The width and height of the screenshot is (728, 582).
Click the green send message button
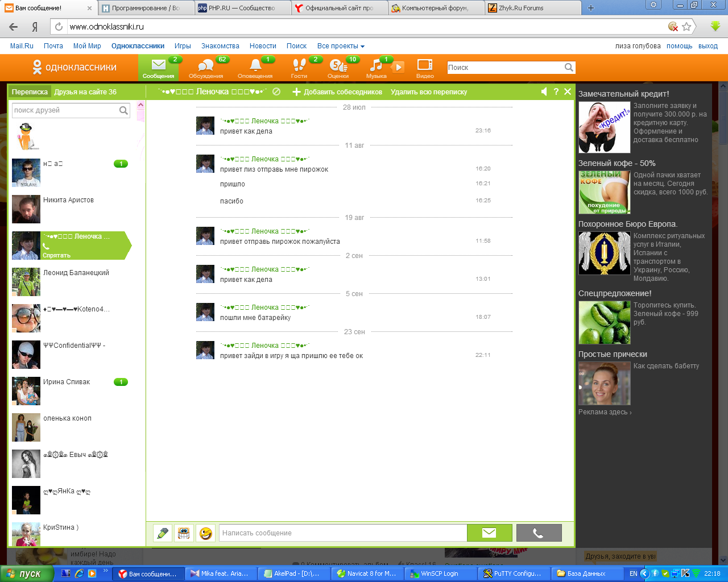coord(489,533)
